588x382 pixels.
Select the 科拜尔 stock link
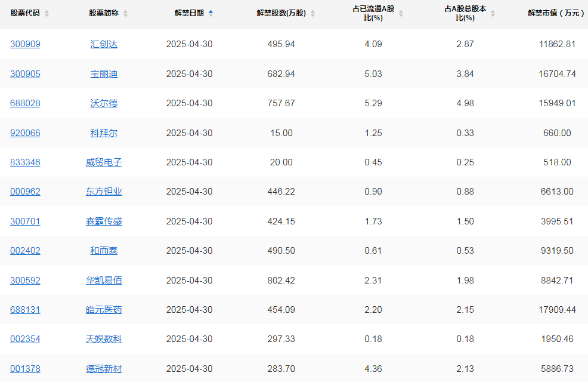[x=104, y=133]
